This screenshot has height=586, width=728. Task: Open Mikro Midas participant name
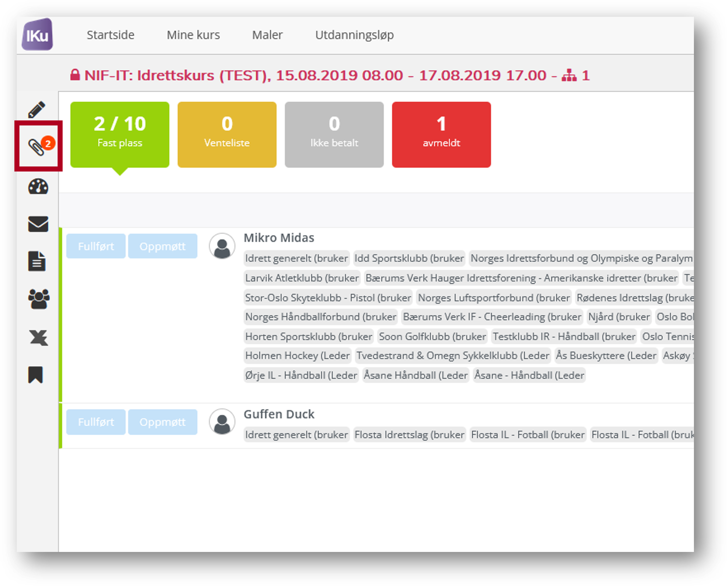coord(279,238)
